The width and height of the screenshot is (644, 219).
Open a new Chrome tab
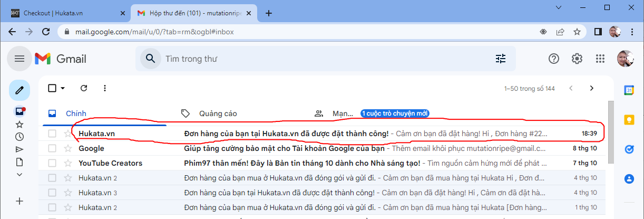point(269,13)
